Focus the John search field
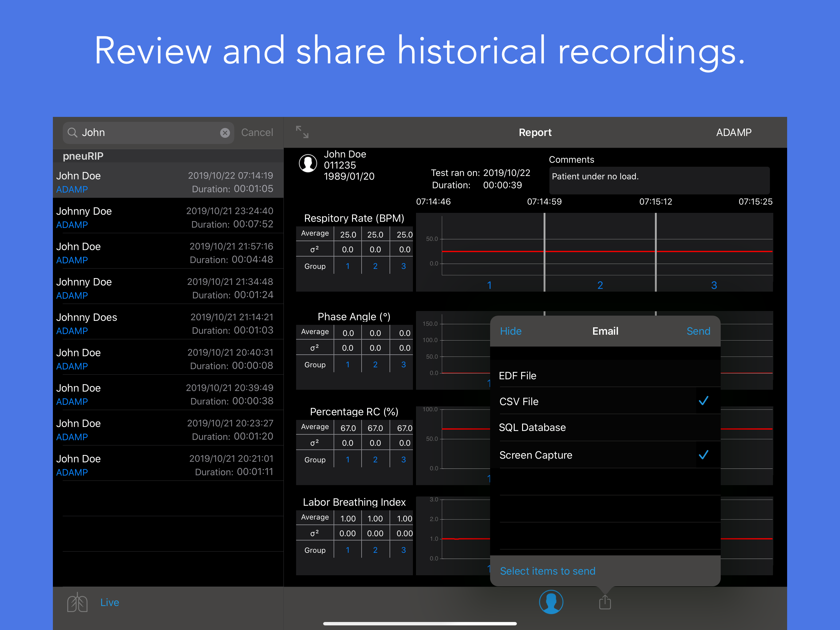840x630 pixels. (x=148, y=133)
